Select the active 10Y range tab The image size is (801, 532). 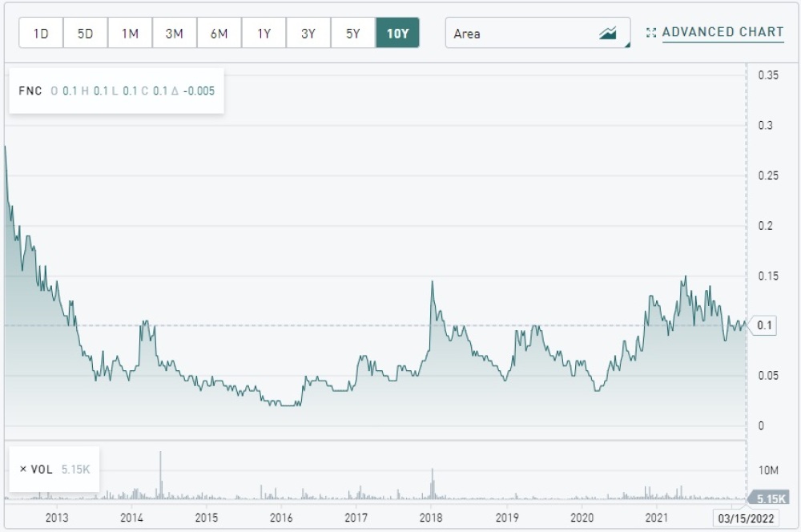click(x=397, y=33)
